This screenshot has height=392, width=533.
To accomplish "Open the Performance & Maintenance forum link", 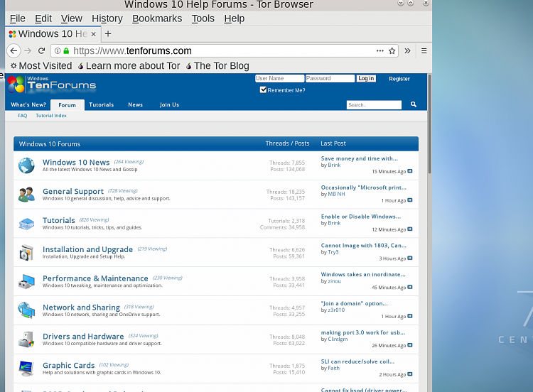I will [95, 278].
